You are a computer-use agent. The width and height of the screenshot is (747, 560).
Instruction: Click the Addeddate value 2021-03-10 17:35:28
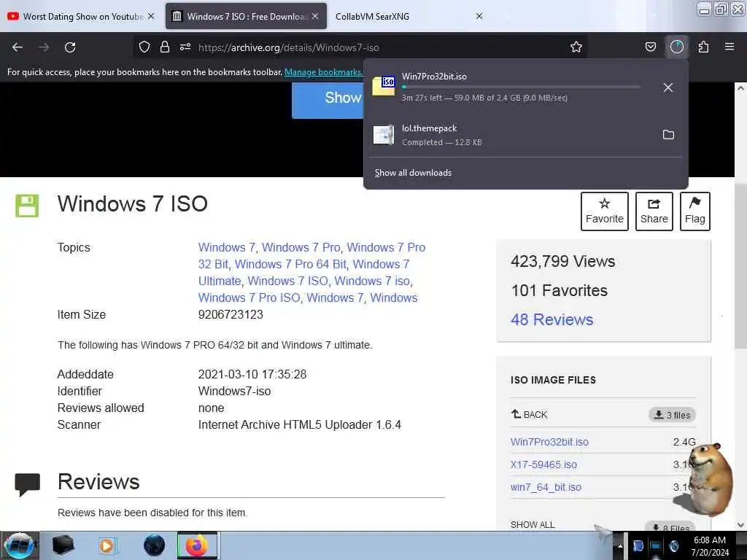tap(252, 374)
